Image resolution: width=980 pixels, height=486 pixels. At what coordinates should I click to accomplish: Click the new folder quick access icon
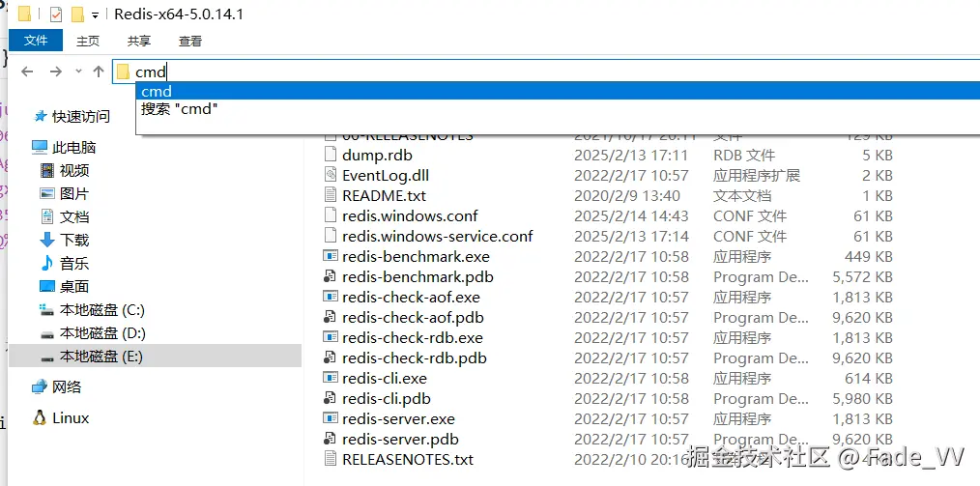[x=77, y=14]
